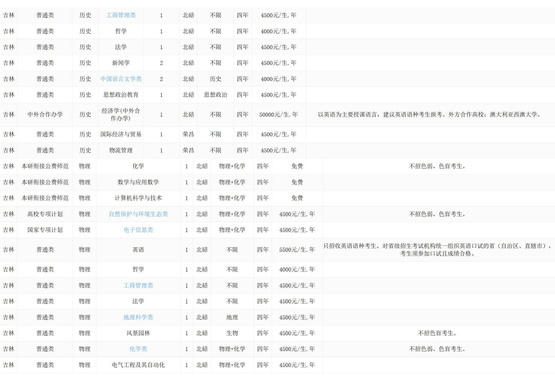Open the 电子信息类 major link
Screen dimensions: 555x392
[138, 230]
